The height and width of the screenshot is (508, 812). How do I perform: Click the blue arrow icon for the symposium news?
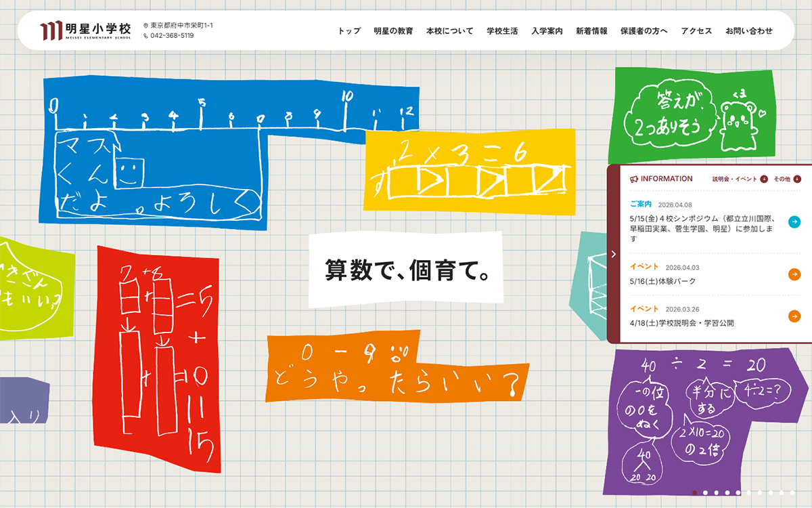coord(794,222)
